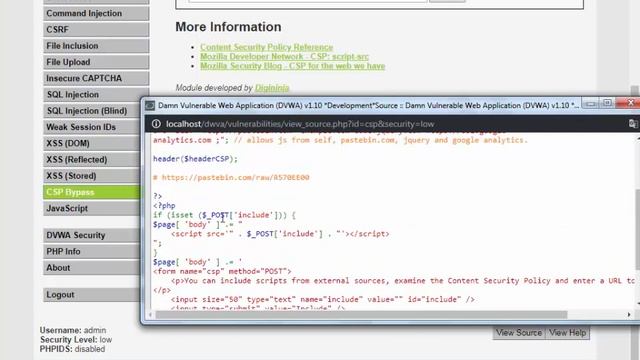The height and width of the screenshot is (360, 640).
Task: Select SQL Injection (Blind) item
Action: (x=92, y=111)
